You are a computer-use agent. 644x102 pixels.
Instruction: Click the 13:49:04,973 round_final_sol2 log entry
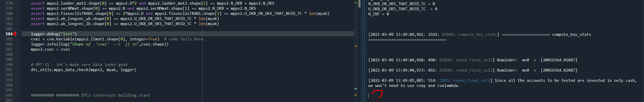tap(473, 70)
